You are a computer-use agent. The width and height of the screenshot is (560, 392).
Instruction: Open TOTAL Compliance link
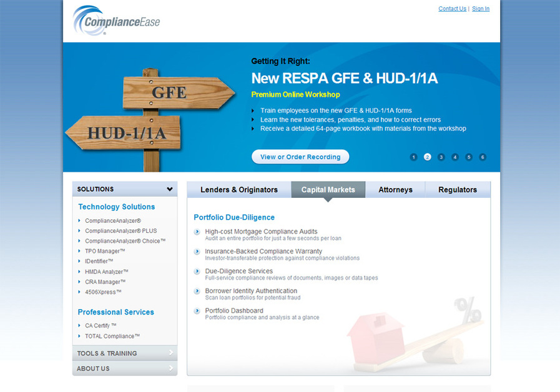pos(112,336)
